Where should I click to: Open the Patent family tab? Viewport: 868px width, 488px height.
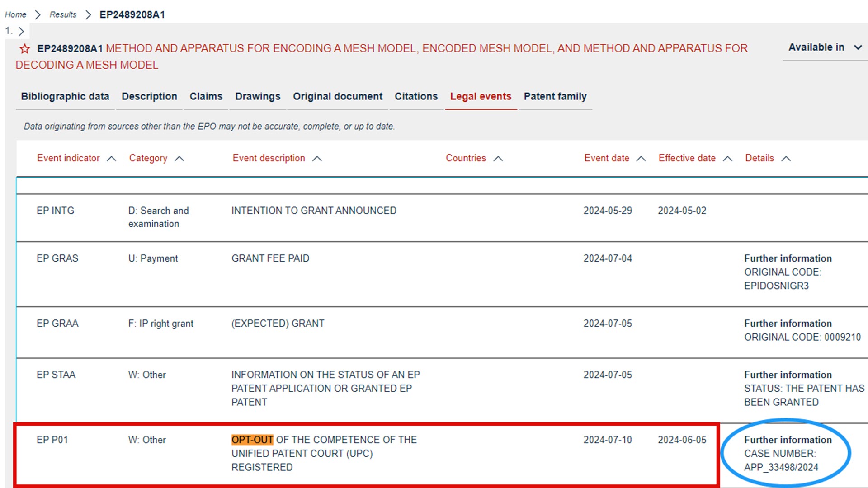click(555, 96)
